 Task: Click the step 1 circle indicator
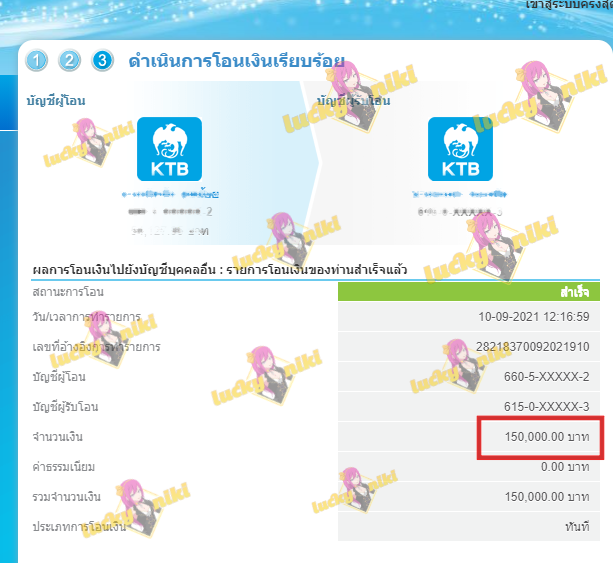click(36, 61)
